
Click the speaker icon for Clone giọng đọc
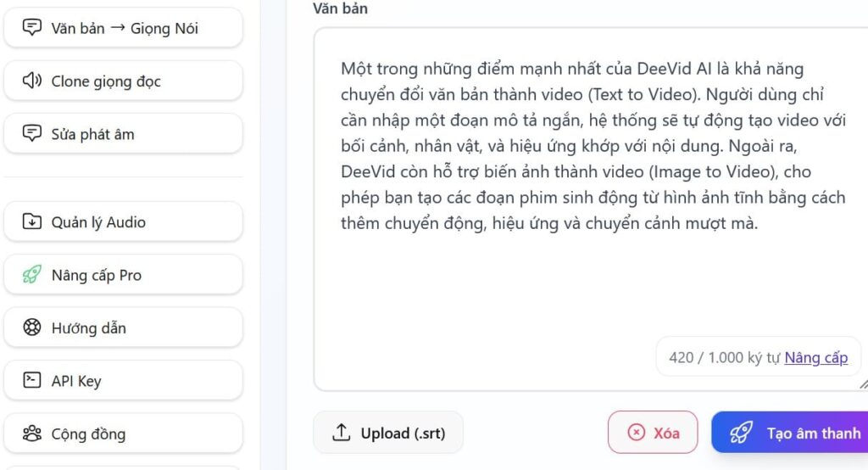pos(32,81)
